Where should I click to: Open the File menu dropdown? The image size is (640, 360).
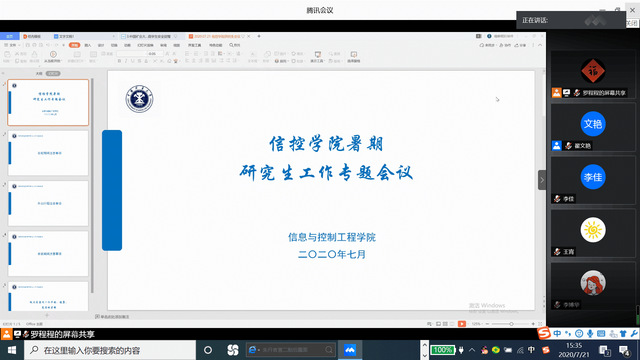tap(12, 45)
